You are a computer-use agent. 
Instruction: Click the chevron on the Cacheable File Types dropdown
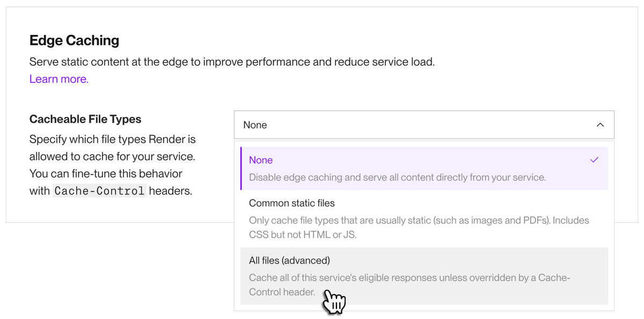[600, 124]
